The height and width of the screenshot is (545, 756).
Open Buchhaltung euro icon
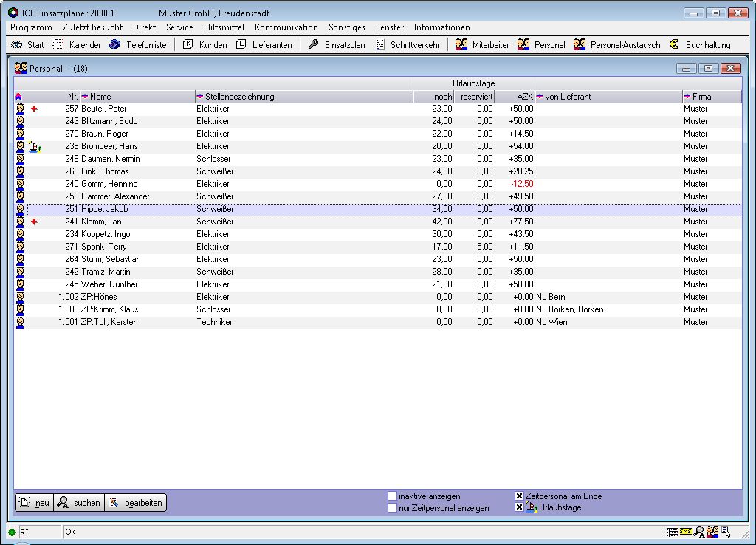(x=674, y=45)
